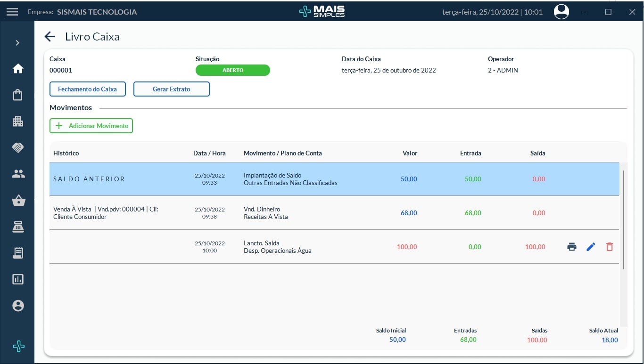Delete the Lancto. Saida movement
644x364 pixels.
pos(610,247)
